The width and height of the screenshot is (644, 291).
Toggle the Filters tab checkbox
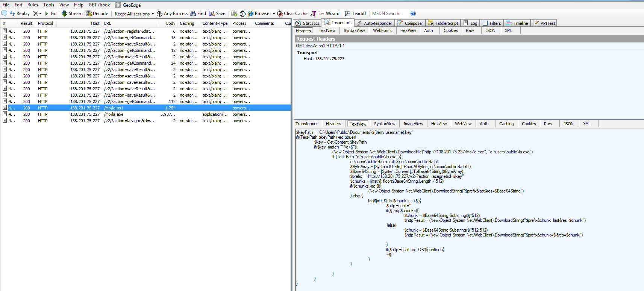coord(485,23)
